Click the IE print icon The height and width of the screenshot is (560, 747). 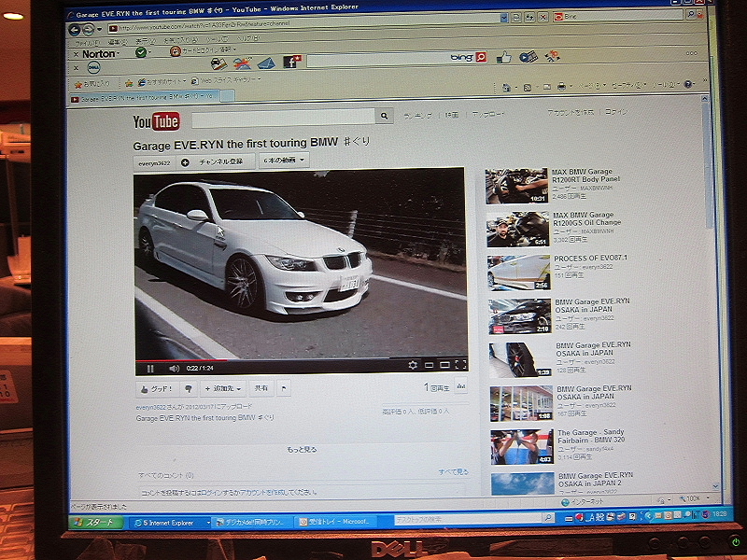coord(562,86)
